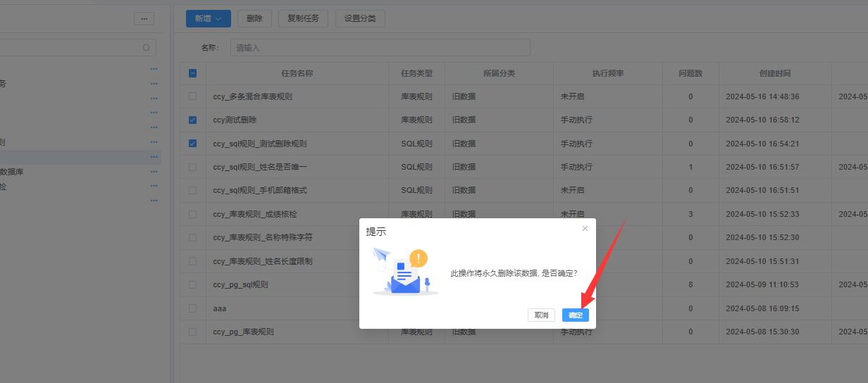Viewport: 868px width, 383px height.
Task: Check the ccy_库表规则_姓名长度限制 row checkbox
Action: coord(192,261)
